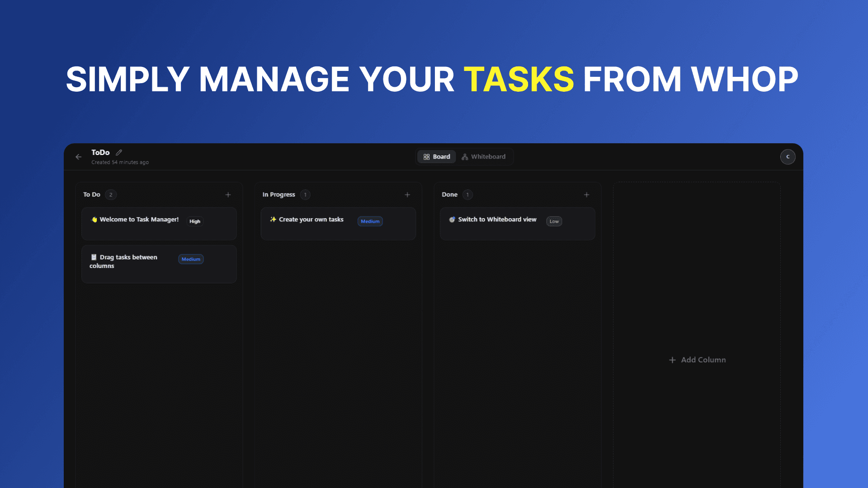Viewport: 868px width, 488px height.
Task: Click the High priority badge
Action: (195, 221)
